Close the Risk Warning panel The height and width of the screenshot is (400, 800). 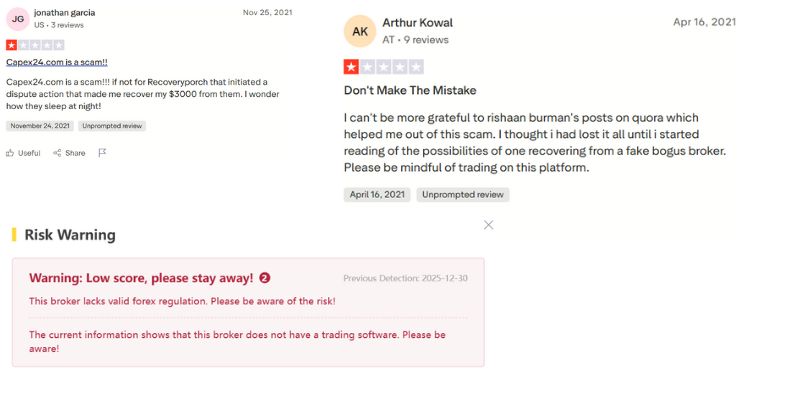488,225
